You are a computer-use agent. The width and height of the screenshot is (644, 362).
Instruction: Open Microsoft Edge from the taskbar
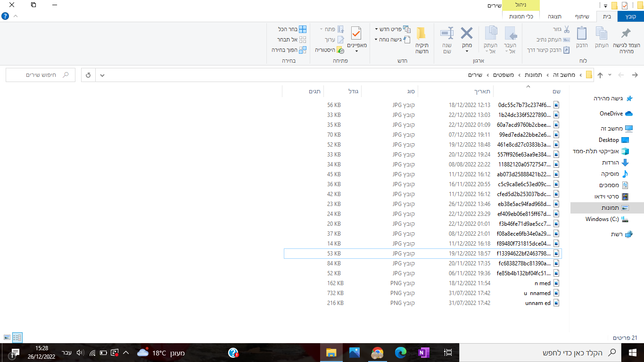tap(401, 353)
